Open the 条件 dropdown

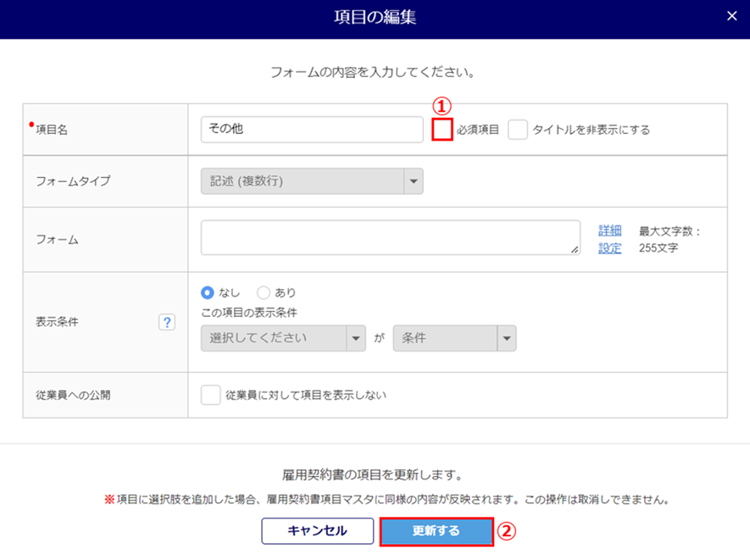click(454, 338)
